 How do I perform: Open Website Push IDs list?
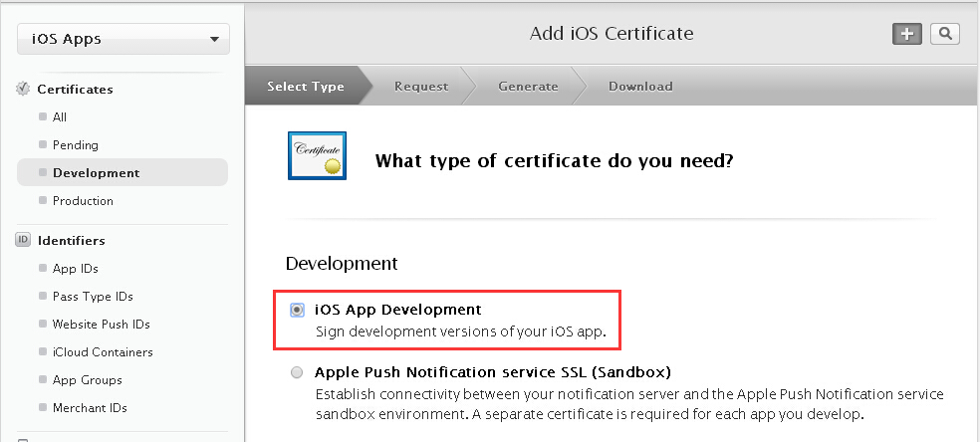point(102,324)
